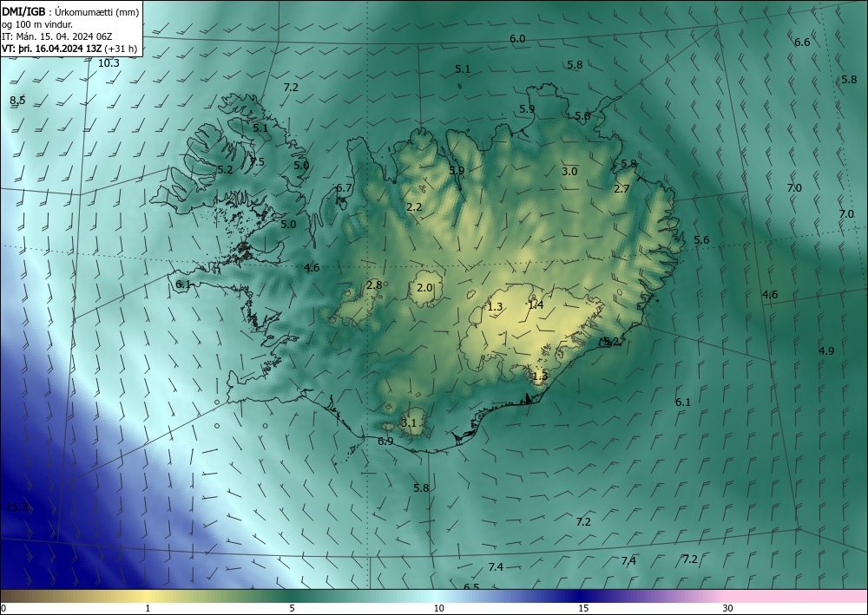Click the 6.9 value on the south coast

click(x=385, y=442)
